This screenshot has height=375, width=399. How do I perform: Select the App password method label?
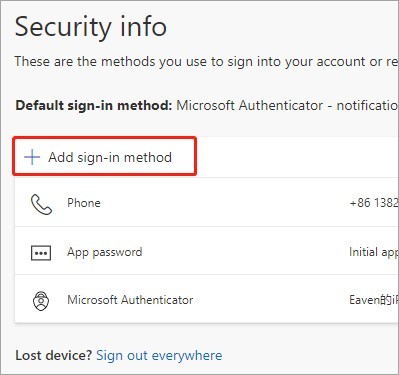pyautogui.click(x=105, y=252)
